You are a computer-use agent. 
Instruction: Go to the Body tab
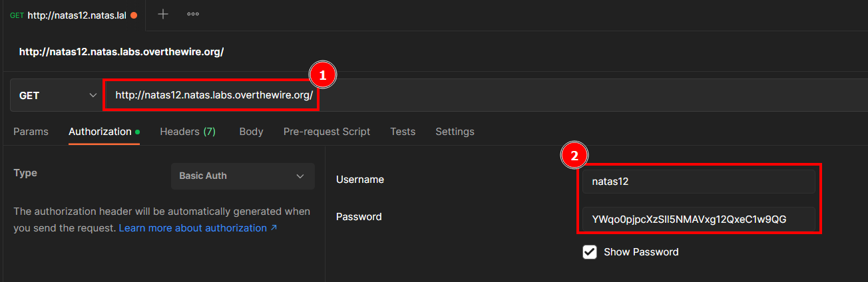pos(251,132)
